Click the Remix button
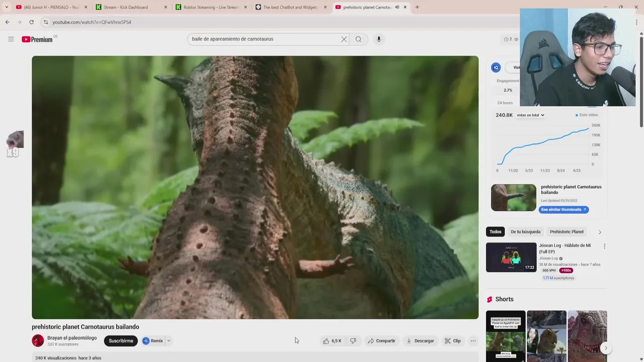 tap(152, 341)
